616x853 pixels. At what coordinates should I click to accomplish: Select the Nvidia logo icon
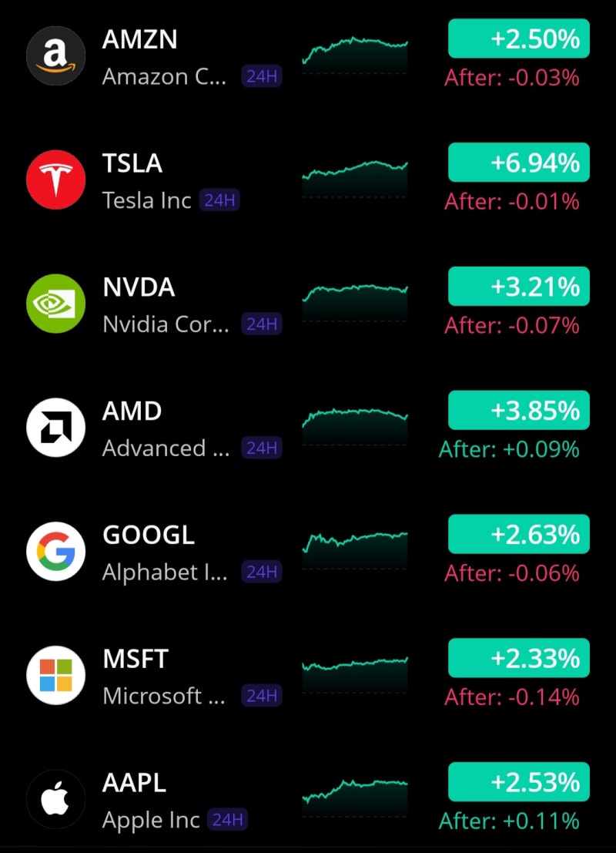tap(54, 305)
